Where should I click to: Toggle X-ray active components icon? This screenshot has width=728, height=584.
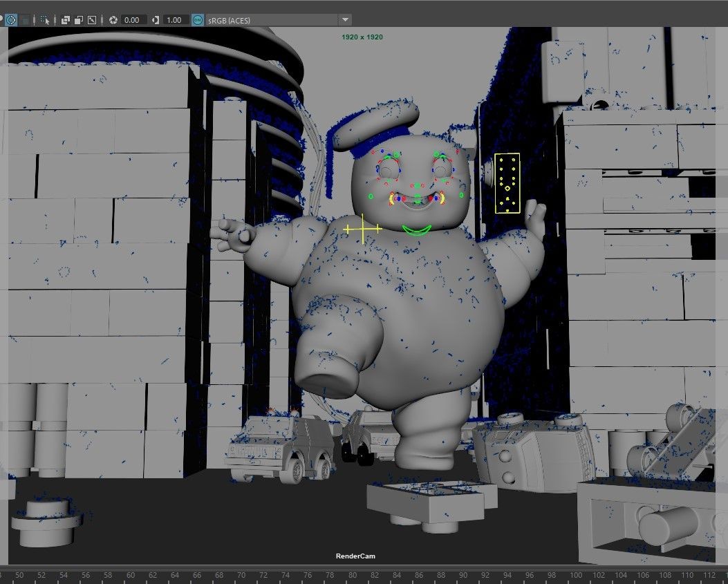click(x=79, y=20)
